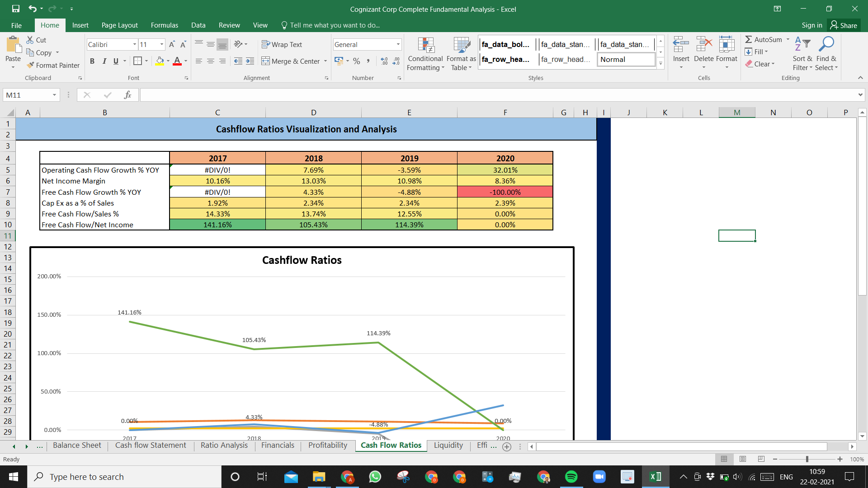Click the Cut scissors icon
This screenshot has width=868, height=488.
point(30,40)
